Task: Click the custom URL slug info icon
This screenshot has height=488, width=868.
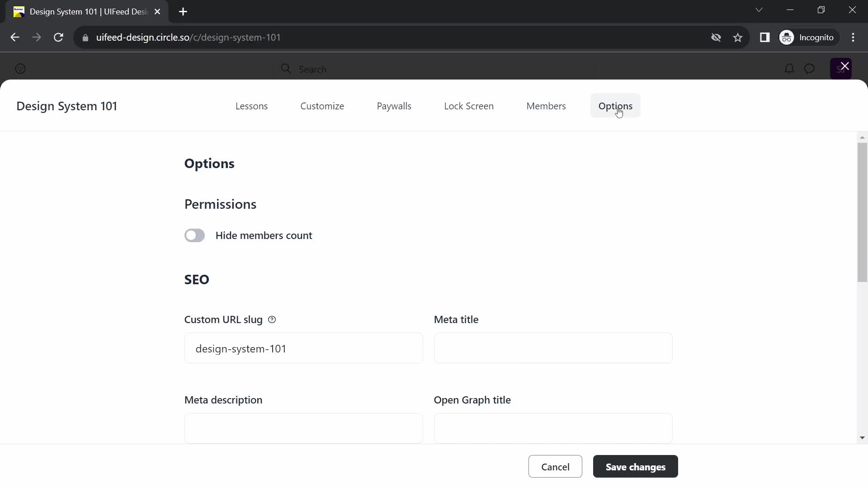Action: coord(273,319)
